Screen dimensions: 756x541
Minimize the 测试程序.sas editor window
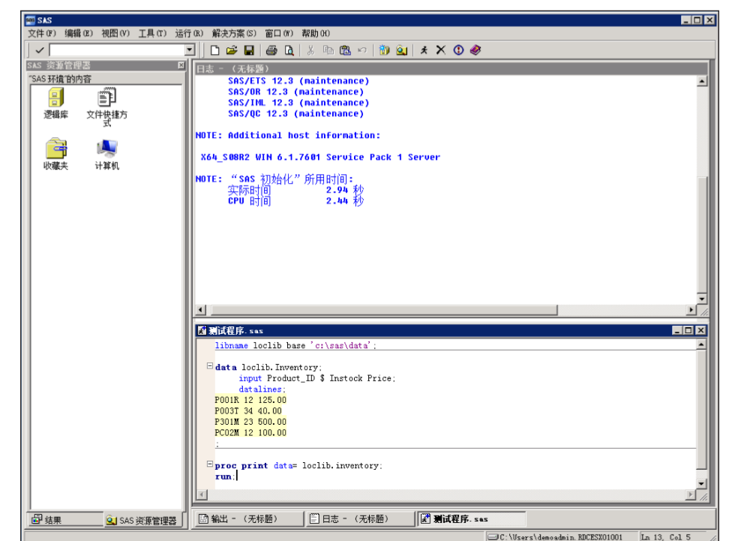click(677, 330)
